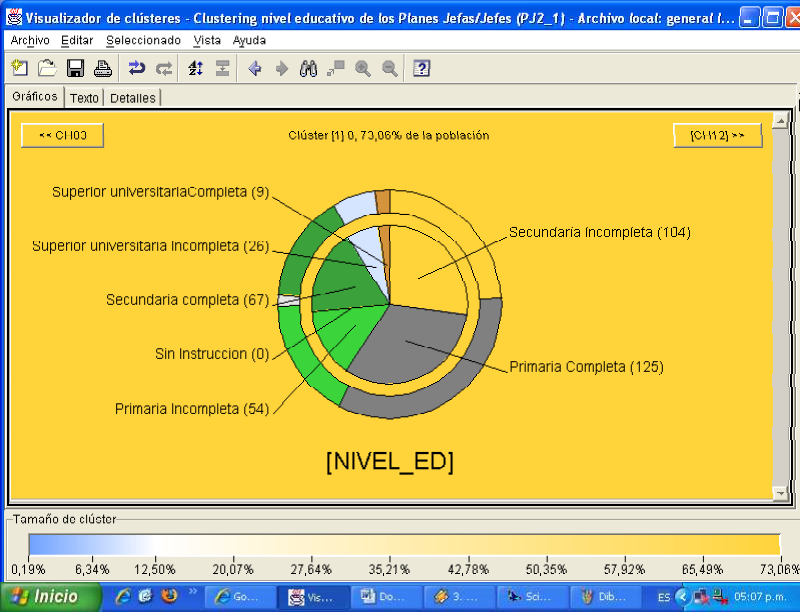The image size is (800, 612).
Task: Switch to the Texto tab
Action: 84,98
